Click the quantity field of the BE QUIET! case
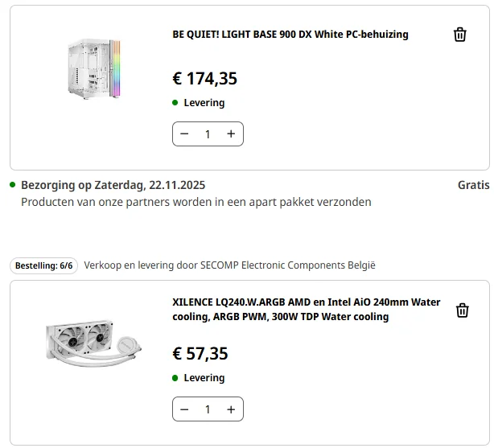 click(208, 134)
